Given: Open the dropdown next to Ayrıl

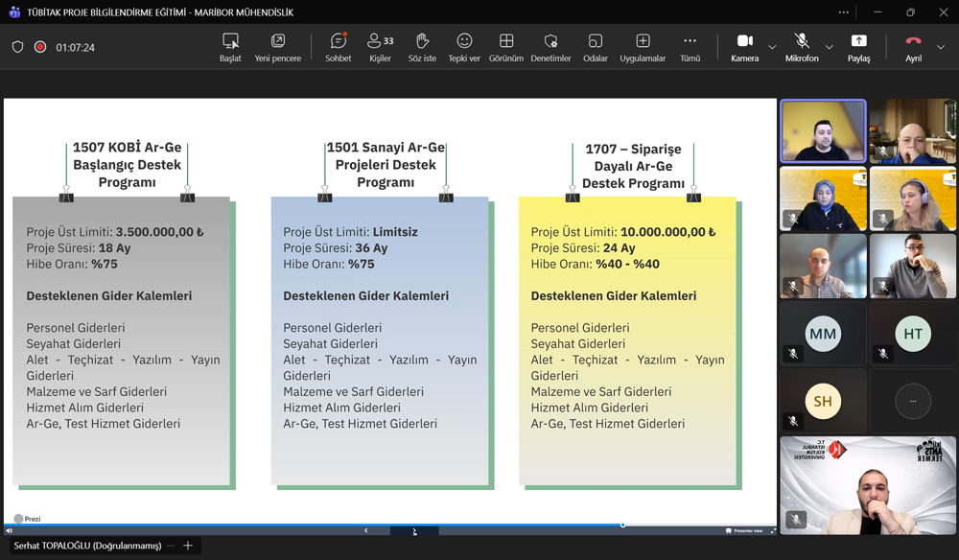Looking at the screenshot, I should point(941,47).
